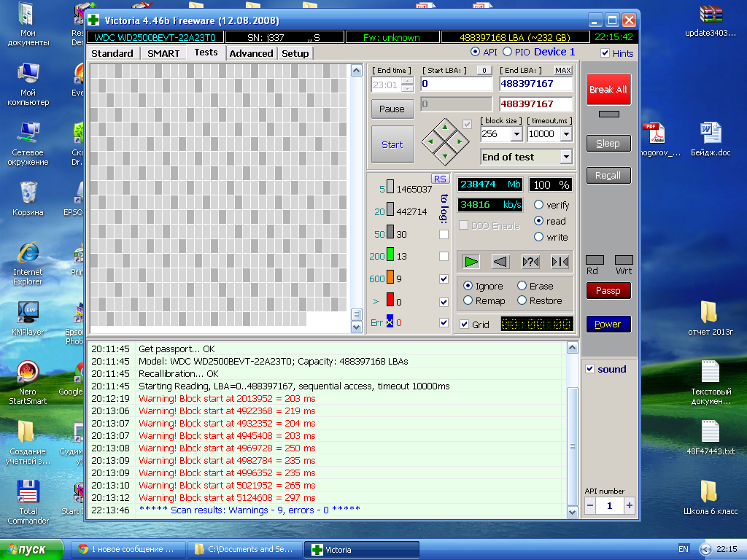Open Total Commander desktop icon
Viewport: 747px width, 560px height.
tap(28, 502)
